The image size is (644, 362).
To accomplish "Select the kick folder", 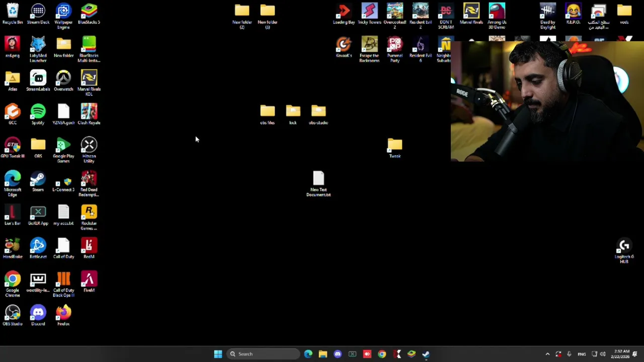I will point(293,114).
